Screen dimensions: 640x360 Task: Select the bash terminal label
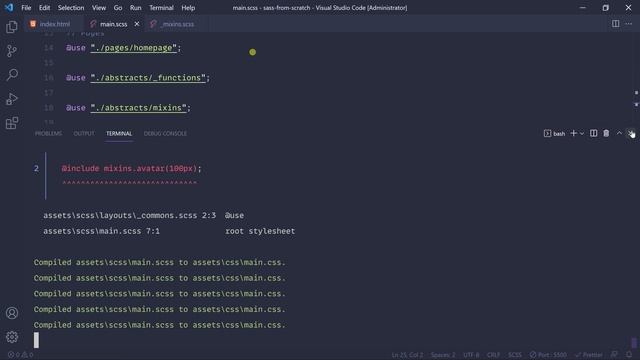(555, 133)
